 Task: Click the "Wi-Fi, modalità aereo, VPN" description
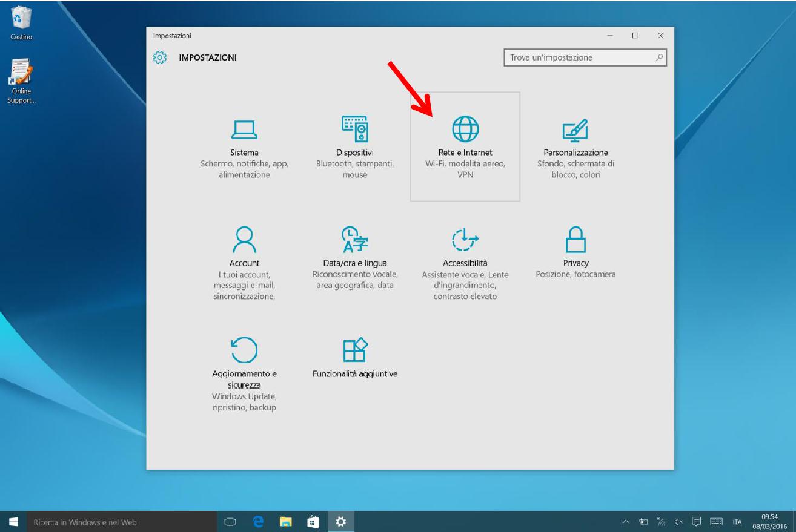pyautogui.click(x=465, y=169)
